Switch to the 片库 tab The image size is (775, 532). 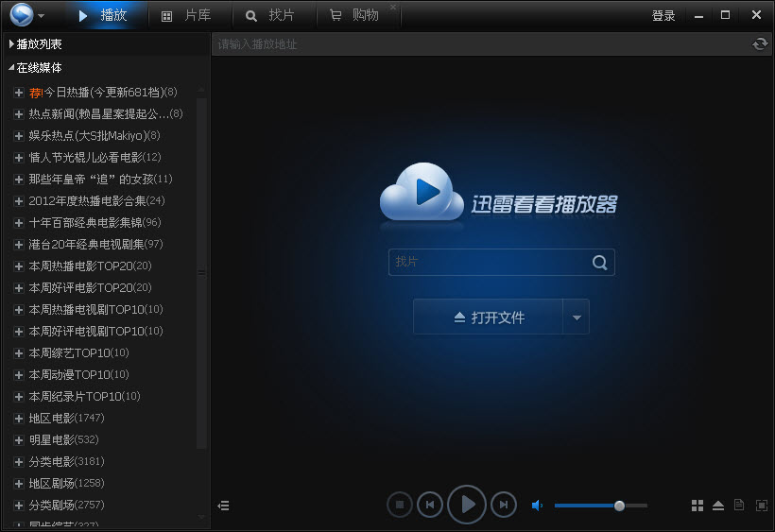pyautogui.click(x=186, y=15)
